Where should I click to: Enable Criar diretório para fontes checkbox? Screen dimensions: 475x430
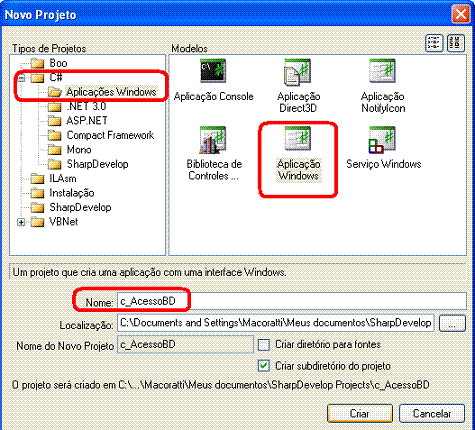click(264, 345)
